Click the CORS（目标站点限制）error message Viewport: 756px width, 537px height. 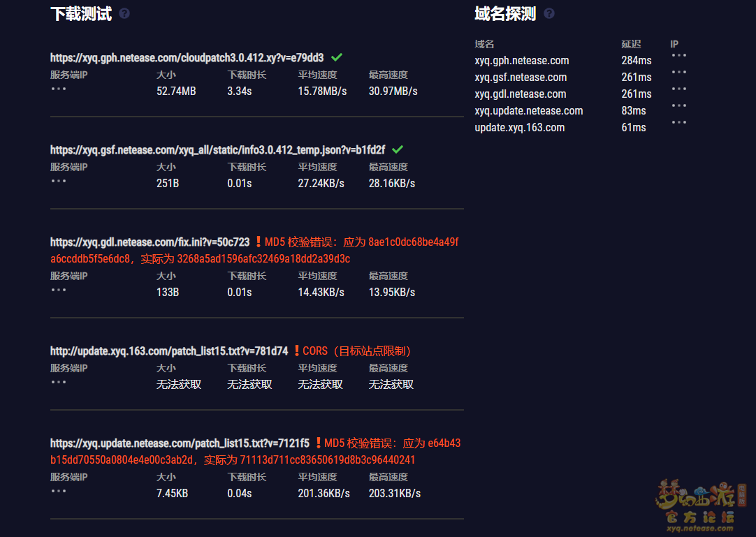click(357, 351)
